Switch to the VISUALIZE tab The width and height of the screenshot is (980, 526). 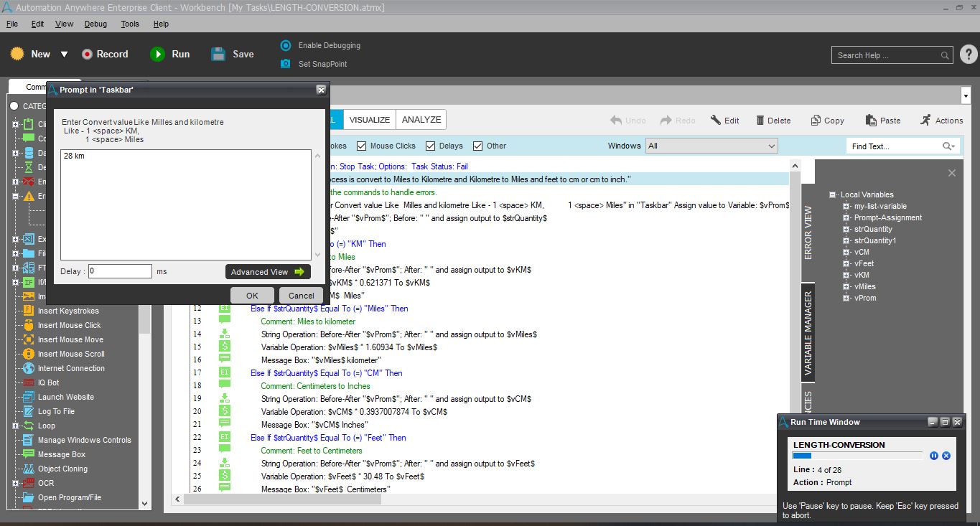coord(370,120)
